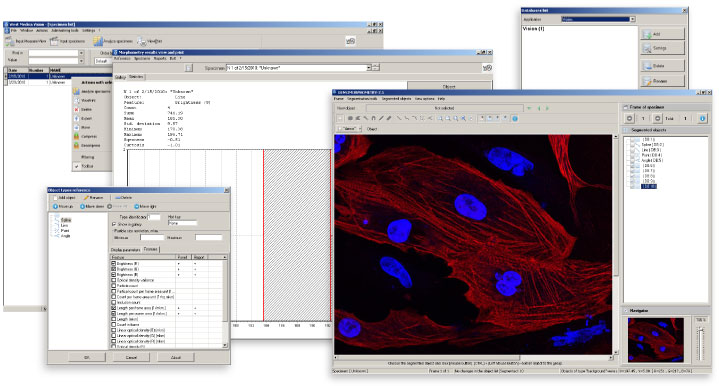Click the green next-frame arrow beside Not selected field
The width and height of the screenshot is (719, 386).
pyautogui.click(x=546, y=108)
